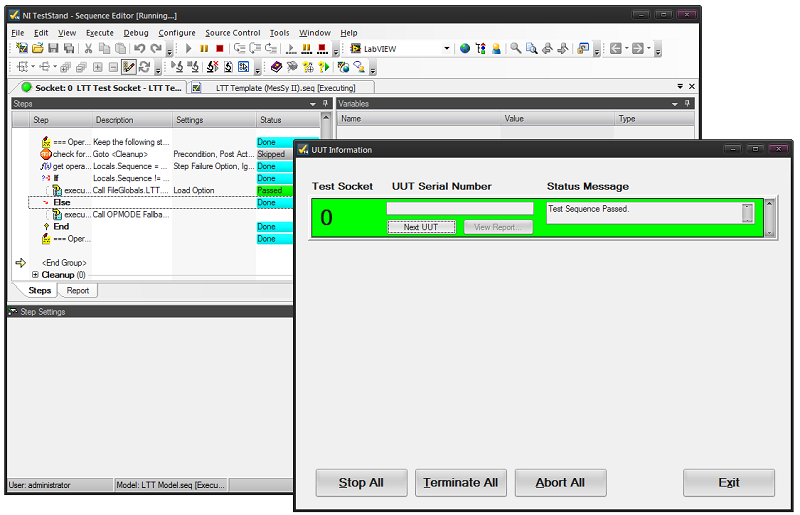
Task: Pause execution with the yellow Break button
Action: point(204,48)
